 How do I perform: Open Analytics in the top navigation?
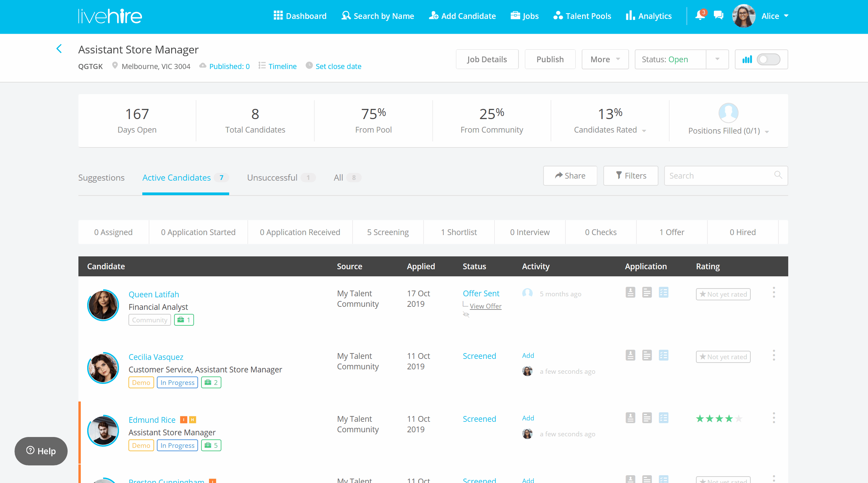(649, 16)
